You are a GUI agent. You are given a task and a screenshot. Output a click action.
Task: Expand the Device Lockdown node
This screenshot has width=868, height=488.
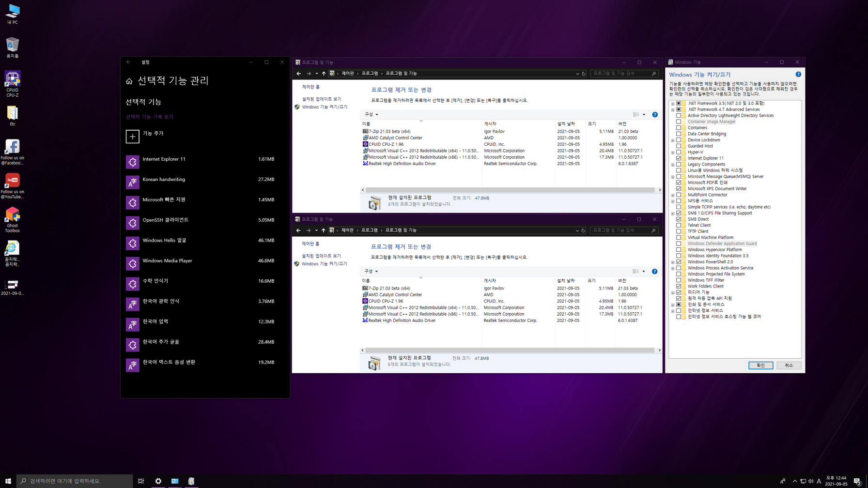coord(673,140)
